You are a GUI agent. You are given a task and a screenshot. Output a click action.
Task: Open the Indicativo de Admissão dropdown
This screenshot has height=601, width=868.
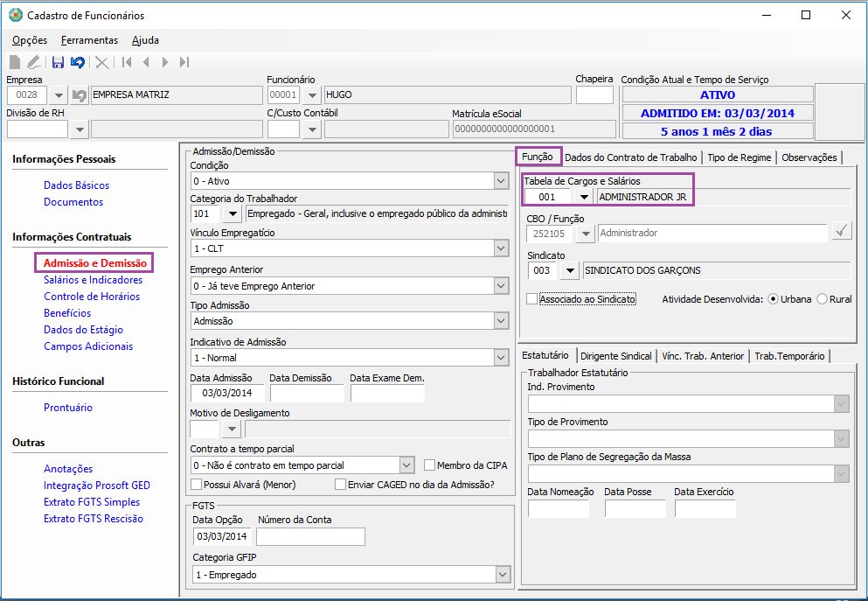tap(501, 358)
